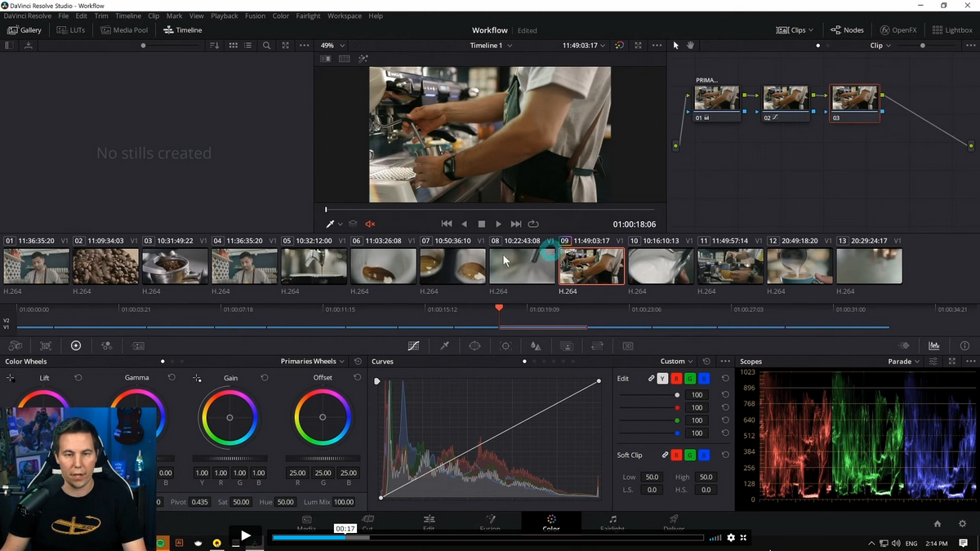Screen dimensions: 980x551
Task: Adjust the Gain color wheel center
Action: [x=229, y=417]
